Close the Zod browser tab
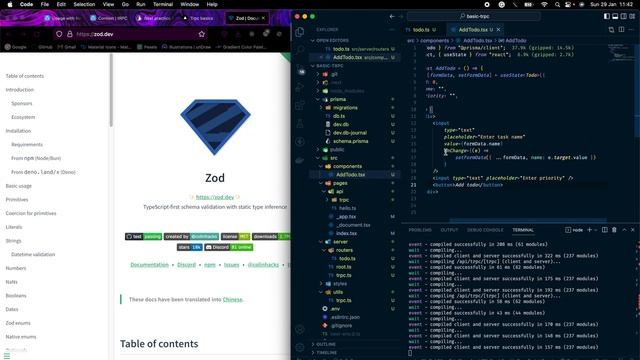 [263, 18]
